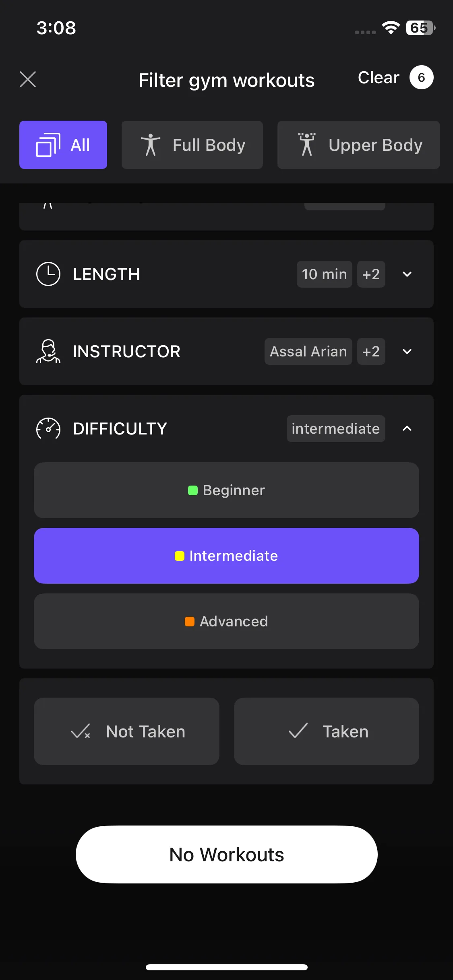Clear all applied filters
Image resolution: width=453 pixels, height=980 pixels.
[379, 78]
